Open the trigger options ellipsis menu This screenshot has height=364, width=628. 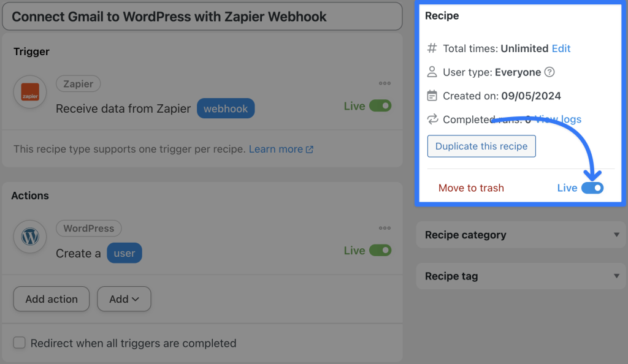pos(385,83)
